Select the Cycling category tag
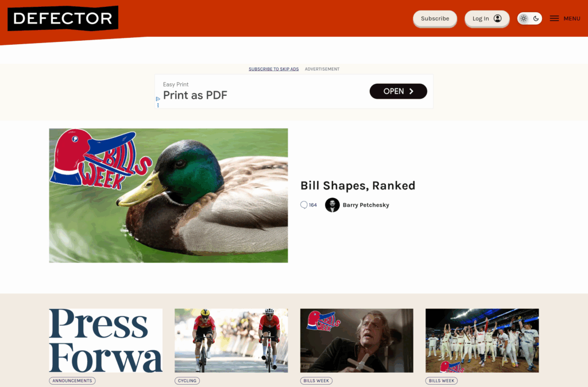The image size is (588, 387). (187, 381)
